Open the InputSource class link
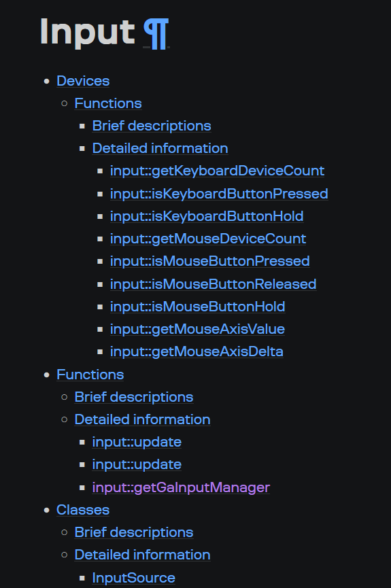This screenshot has width=391, height=588. pyautogui.click(x=133, y=578)
